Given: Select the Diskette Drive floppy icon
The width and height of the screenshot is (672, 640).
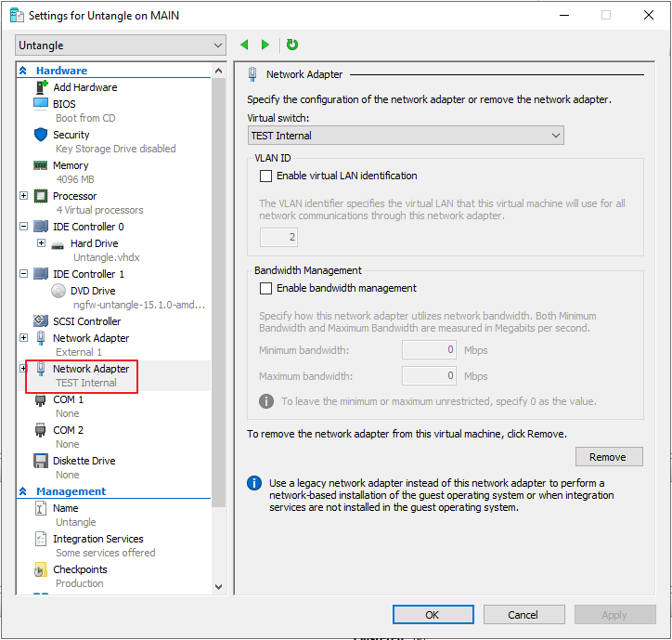Looking at the screenshot, I should coord(41,461).
